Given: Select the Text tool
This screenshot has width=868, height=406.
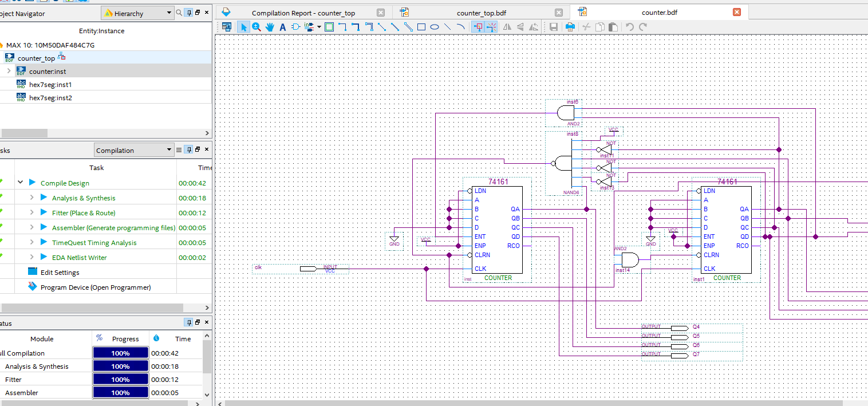Looking at the screenshot, I should pos(283,27).
